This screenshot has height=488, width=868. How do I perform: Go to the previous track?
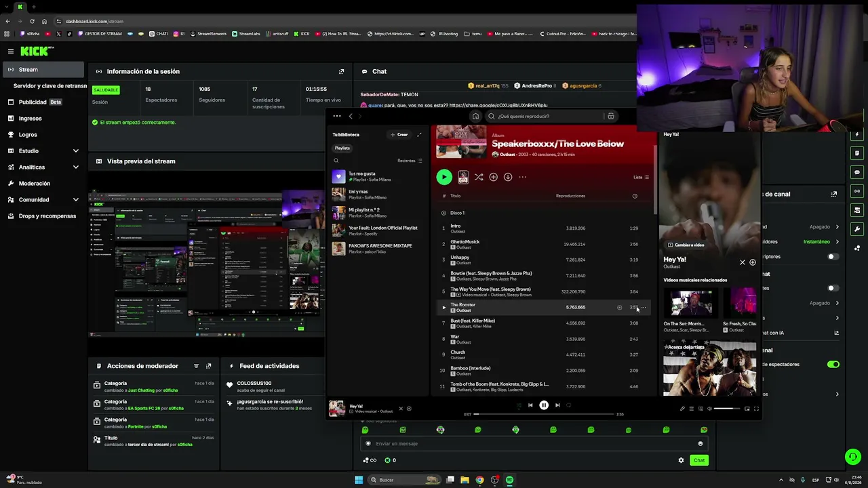tap(530, 405)
